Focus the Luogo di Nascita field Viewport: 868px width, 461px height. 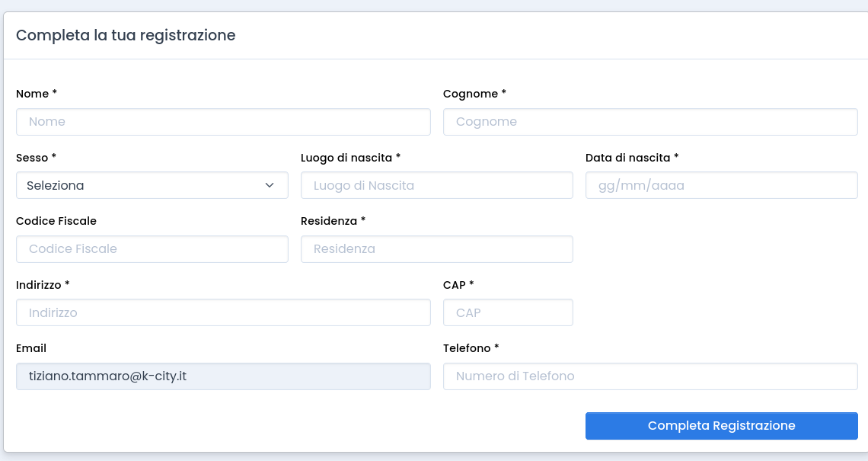(436, 185)
